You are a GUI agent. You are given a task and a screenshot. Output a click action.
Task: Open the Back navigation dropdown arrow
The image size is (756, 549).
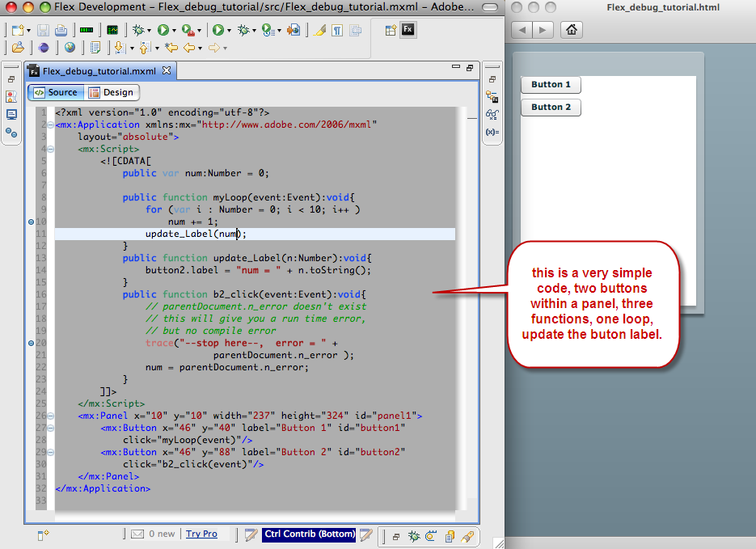[198, 49]
